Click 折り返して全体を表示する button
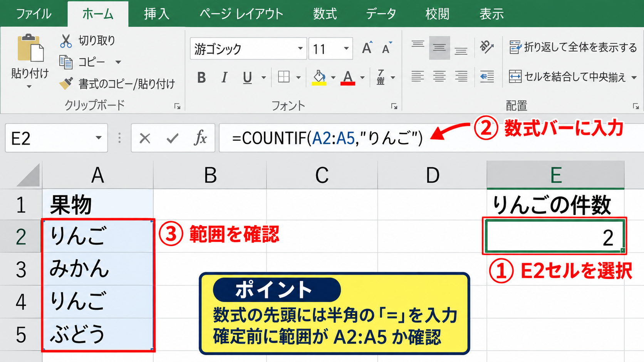Image resolution: width=644 pixels, height=362 pixels. pyautogui.click(x=573, y=47)
